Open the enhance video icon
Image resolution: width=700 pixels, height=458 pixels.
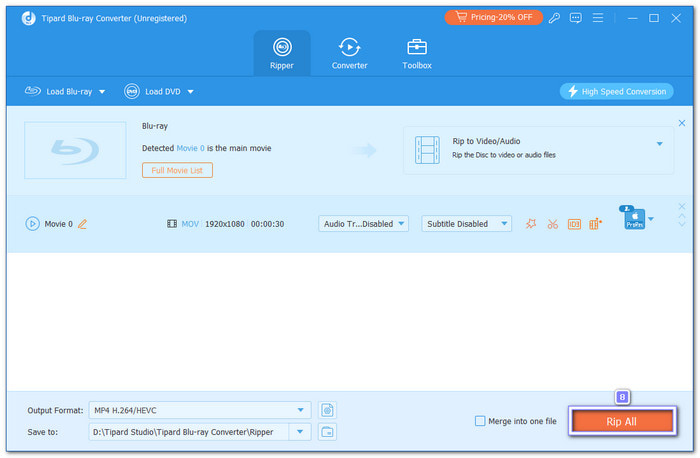(x=595, y=224)
